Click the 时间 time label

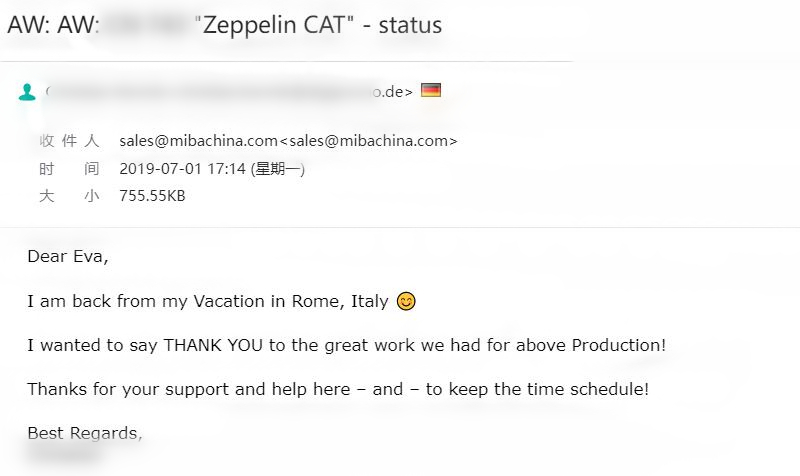click(x=69, y=168)
